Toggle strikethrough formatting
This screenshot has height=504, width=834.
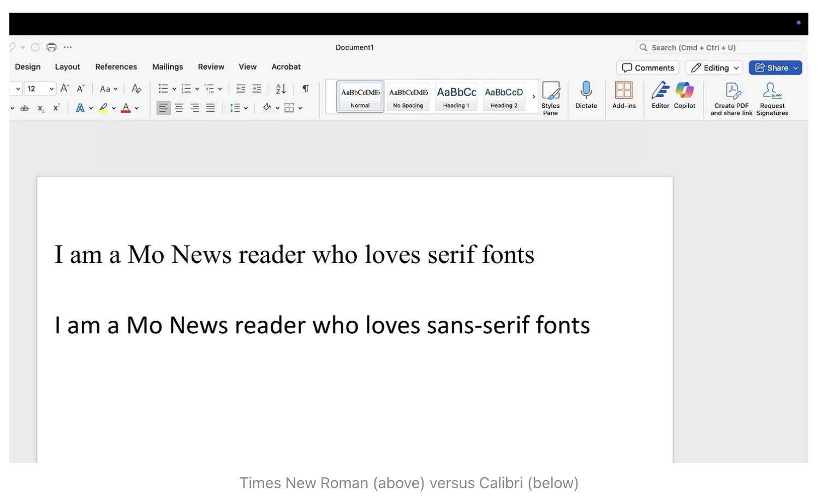pos(25,108)
